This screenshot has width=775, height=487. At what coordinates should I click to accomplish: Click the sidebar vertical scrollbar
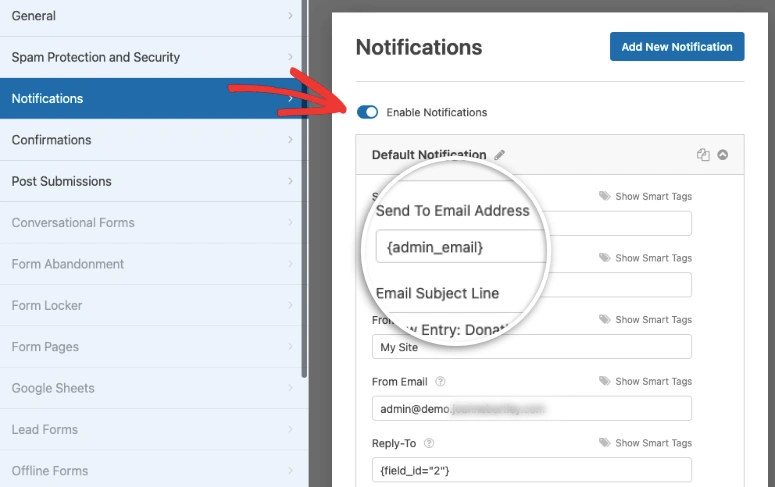click(x=305, y=200)
